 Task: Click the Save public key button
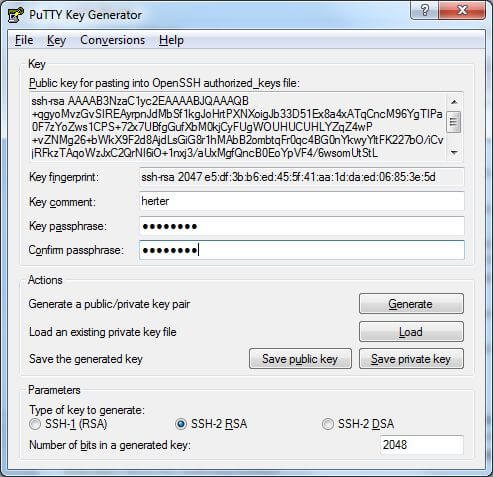300,359
